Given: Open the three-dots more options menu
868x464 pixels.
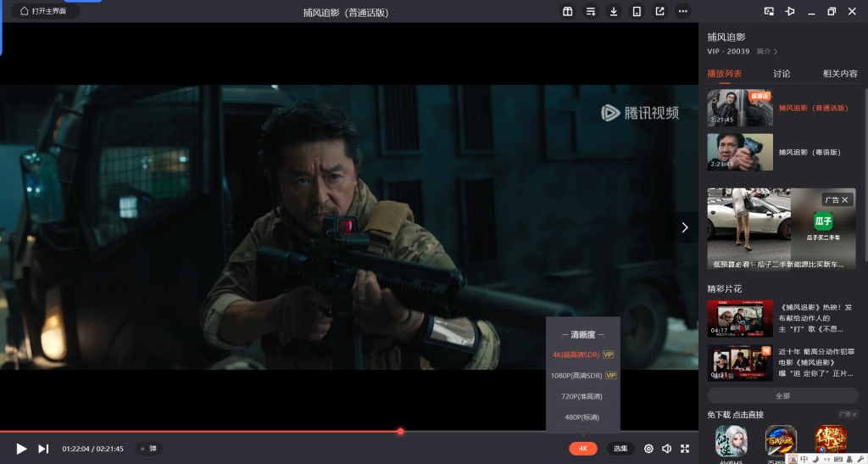Looking at the screenshot, I should click(683, 11).
